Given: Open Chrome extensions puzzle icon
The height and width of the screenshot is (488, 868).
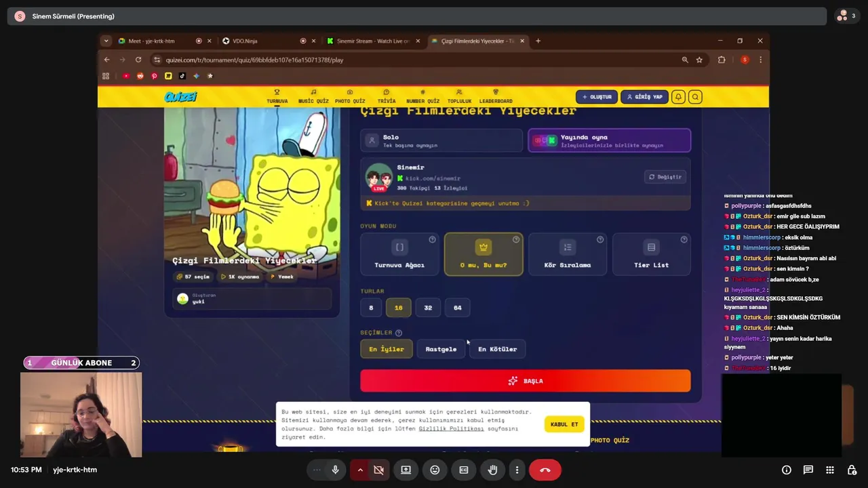Looking at the screenshot, I should click(x=722, y=60).
